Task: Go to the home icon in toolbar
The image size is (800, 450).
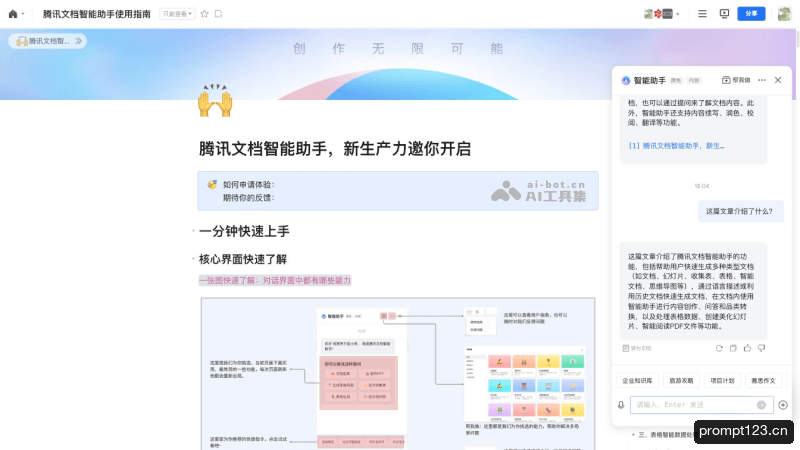Action: [13, 14]
